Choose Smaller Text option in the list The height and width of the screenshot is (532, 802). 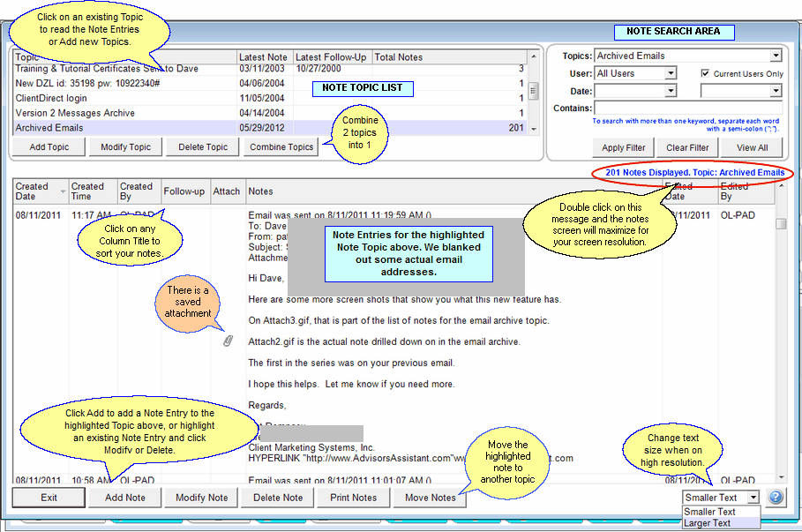click(710, 512)
